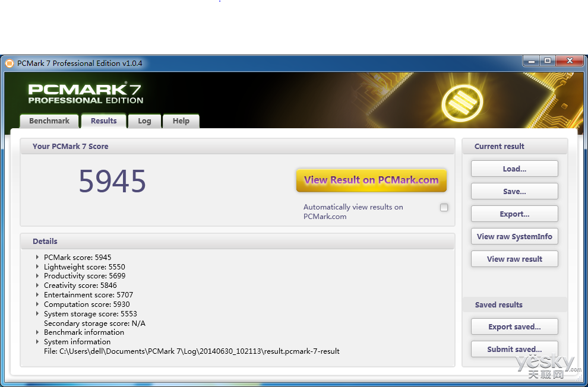Open View raw result
This screenshot has width=588, height=387.
pos(514,259)
